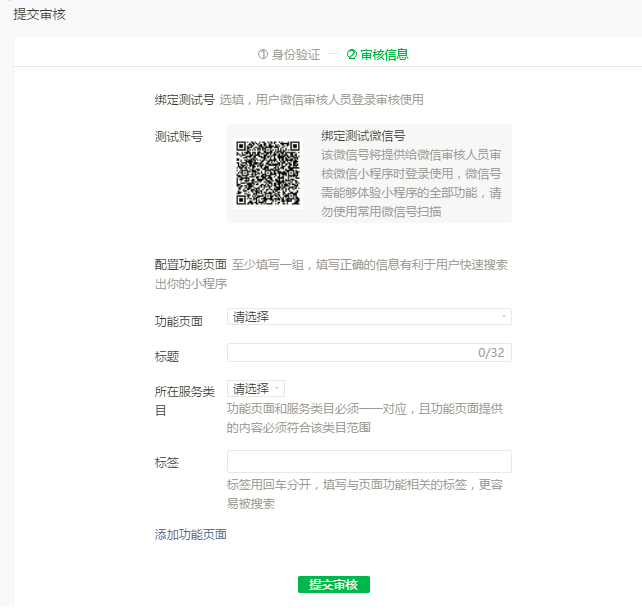Select the 审核信息 step
The image size is (642, 612).
(378, 54)
